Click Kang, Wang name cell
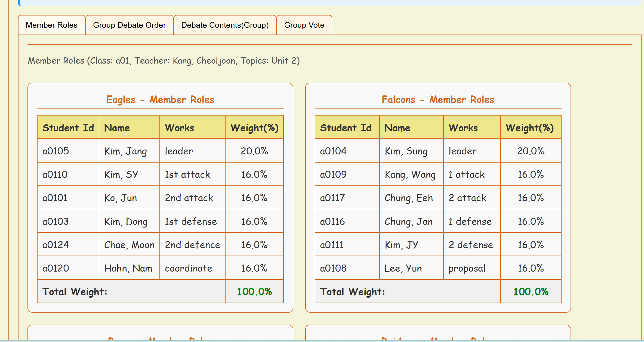 [410, 174]
